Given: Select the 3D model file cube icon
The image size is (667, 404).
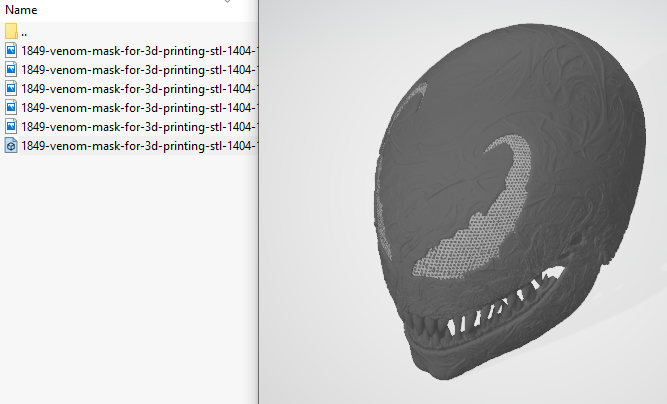Looking at the screenshot, I should [x=11, y=145].
